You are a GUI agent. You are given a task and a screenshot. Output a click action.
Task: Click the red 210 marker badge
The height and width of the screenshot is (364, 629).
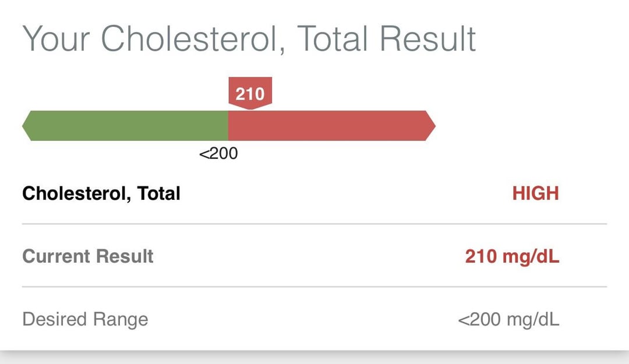250,93
